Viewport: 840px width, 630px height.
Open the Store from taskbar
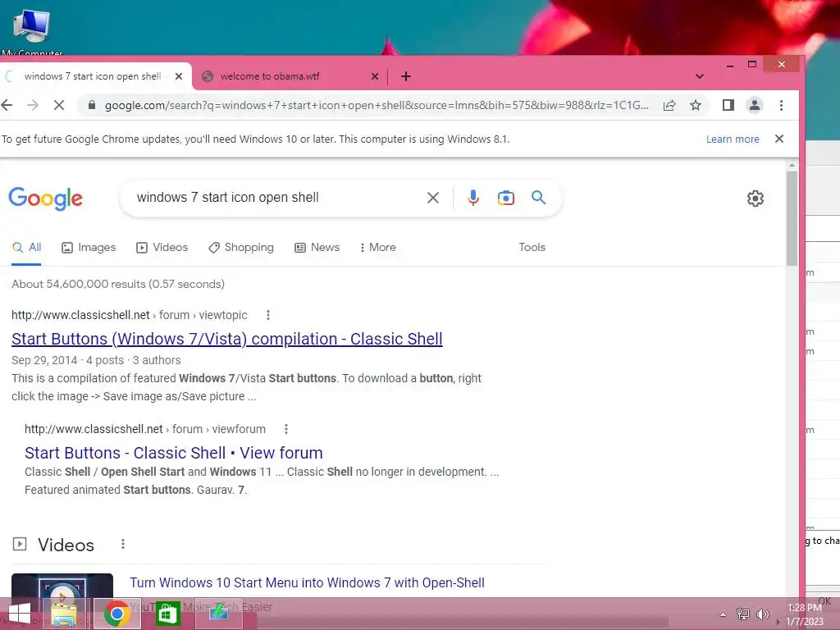pyautogui.click(x=167, y=614)
